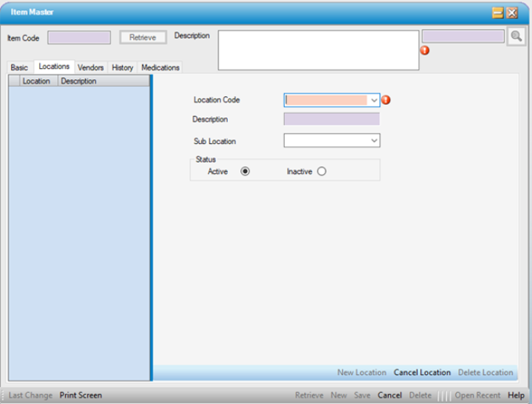Switch to the Basic tab

tap(19, 68)
